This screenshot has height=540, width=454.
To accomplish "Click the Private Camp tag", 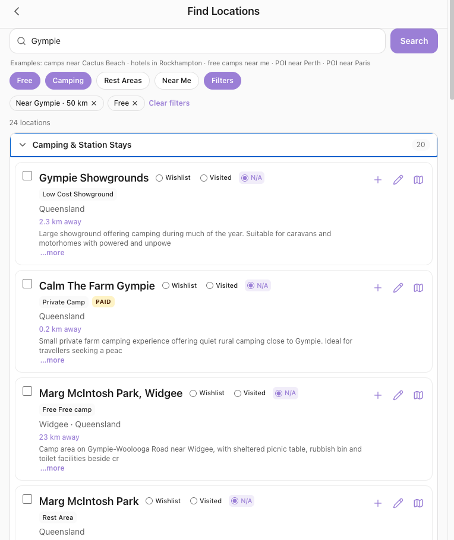I will pyautogui.click(x=64, y=302).
